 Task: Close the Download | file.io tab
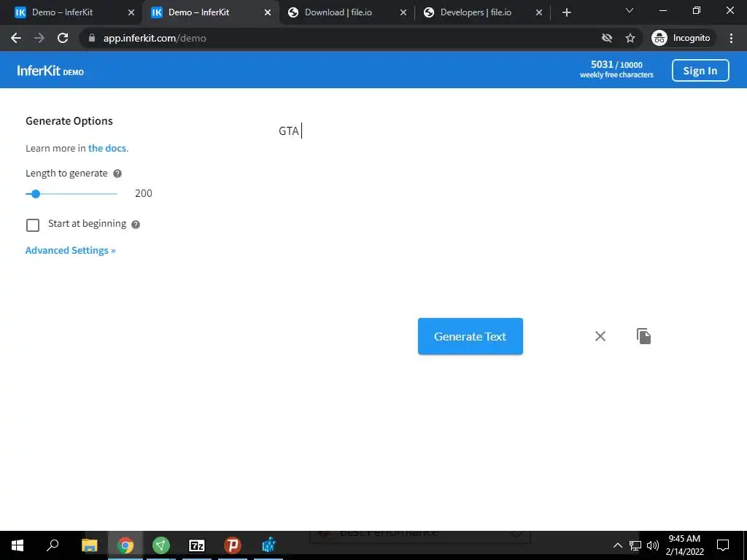pos(403,12)
